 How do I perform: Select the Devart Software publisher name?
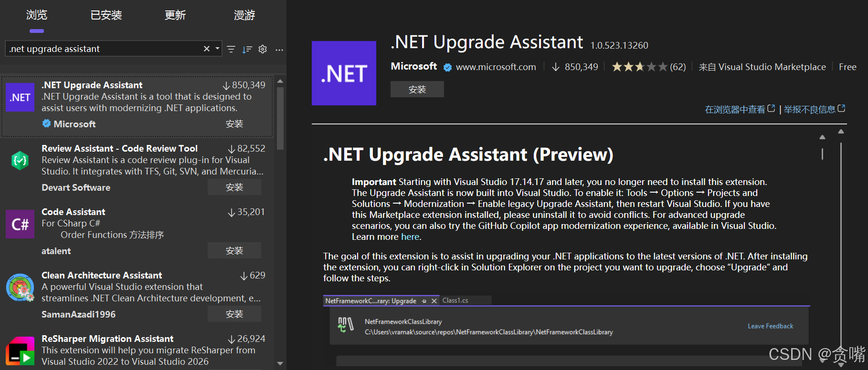(76, 187)
